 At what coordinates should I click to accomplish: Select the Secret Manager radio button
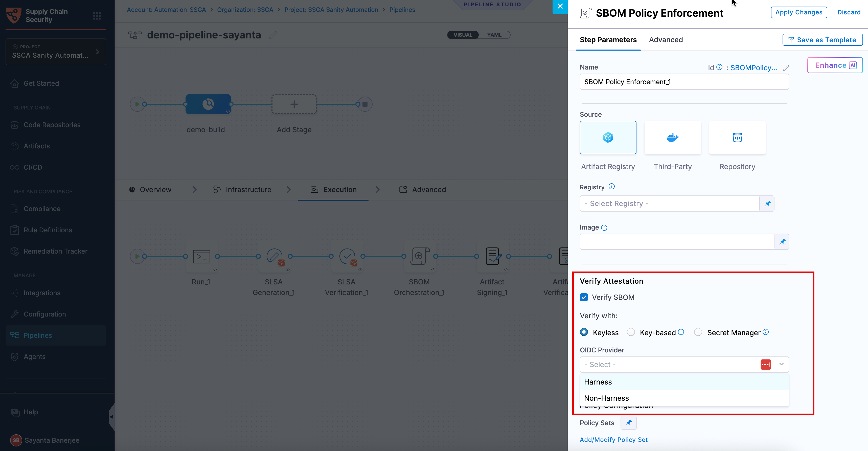point(698,332)
